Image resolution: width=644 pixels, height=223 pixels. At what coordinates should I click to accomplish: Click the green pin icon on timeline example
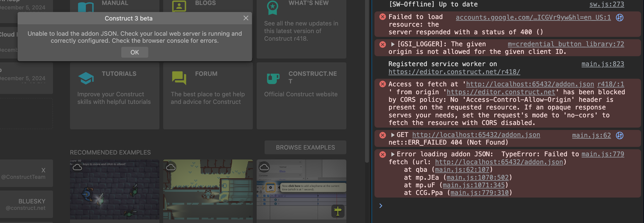pos(338,211)
